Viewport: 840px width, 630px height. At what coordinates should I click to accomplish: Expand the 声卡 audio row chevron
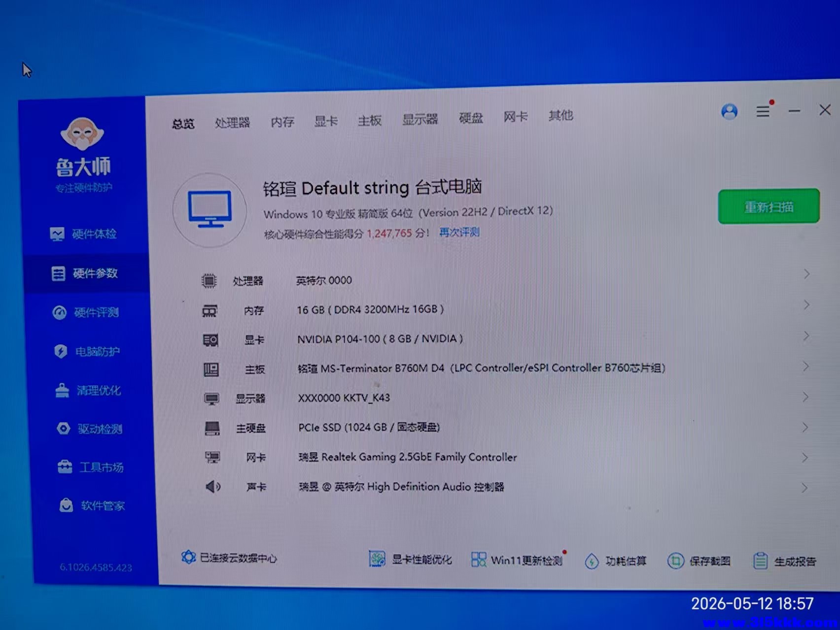tap(805, 488)
